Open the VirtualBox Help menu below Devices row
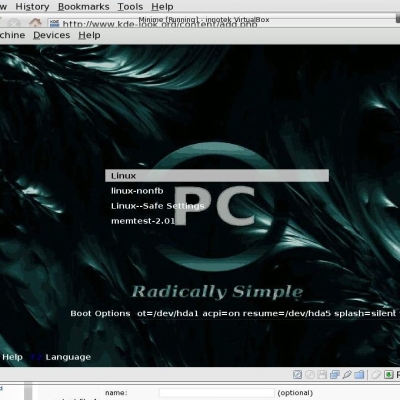The height and width of the screenshot is (400, 400). pyautogui.click(x=89, y=35)
